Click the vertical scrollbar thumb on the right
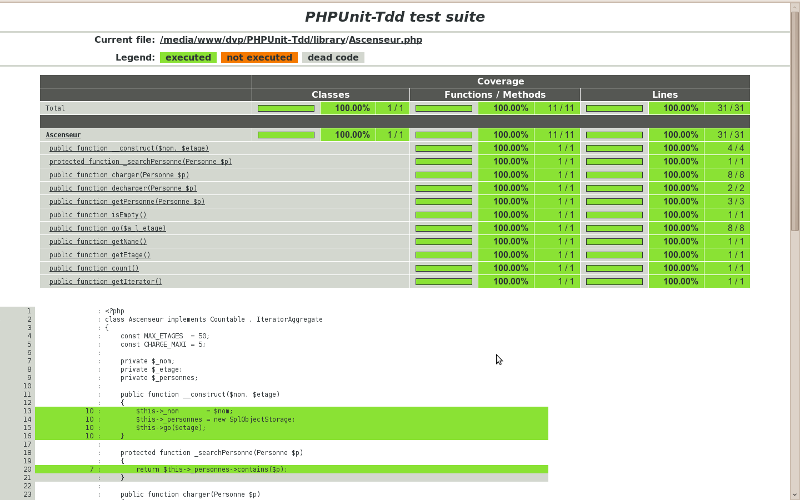Image resolution: width=800 pixels, height=500 pixels. [795, 120]
